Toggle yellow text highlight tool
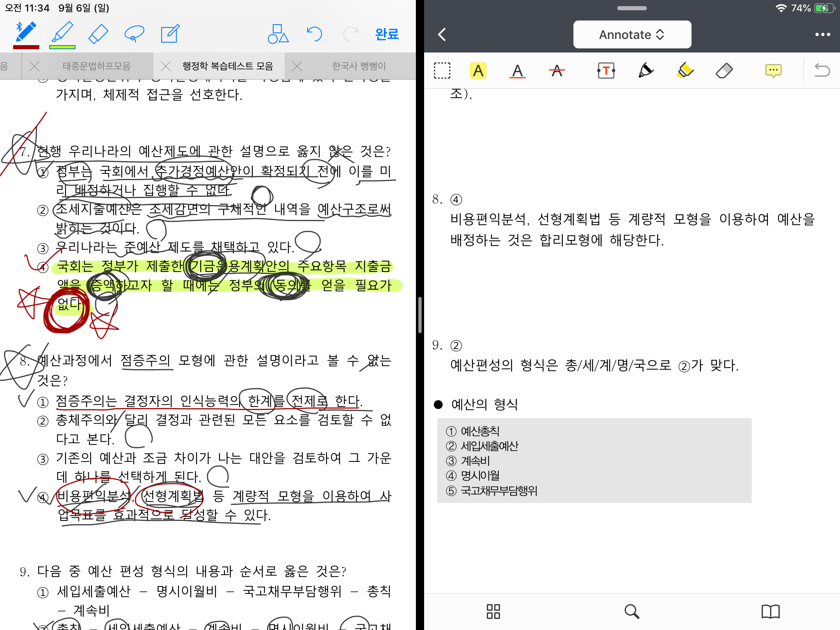The image size is (840, 630). [x=478, y=71]
